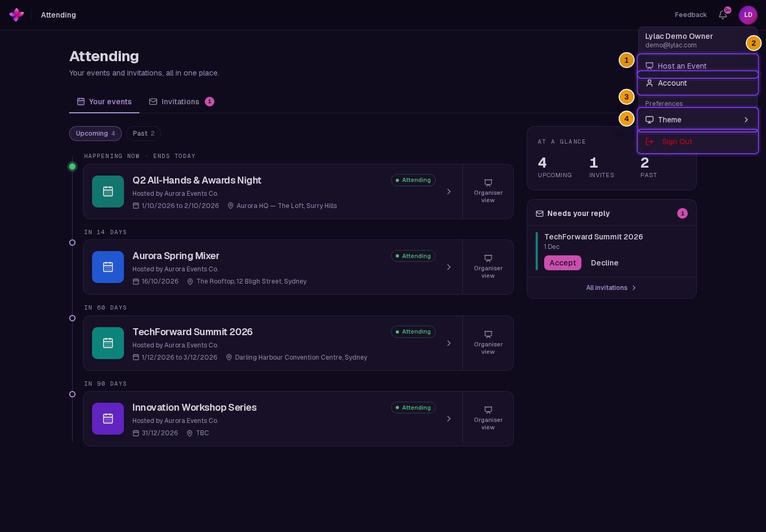The height and width of the screenshot is (532, 766).
Task: Click the Invitations tab envelope icon
Action: pos(153,102)
